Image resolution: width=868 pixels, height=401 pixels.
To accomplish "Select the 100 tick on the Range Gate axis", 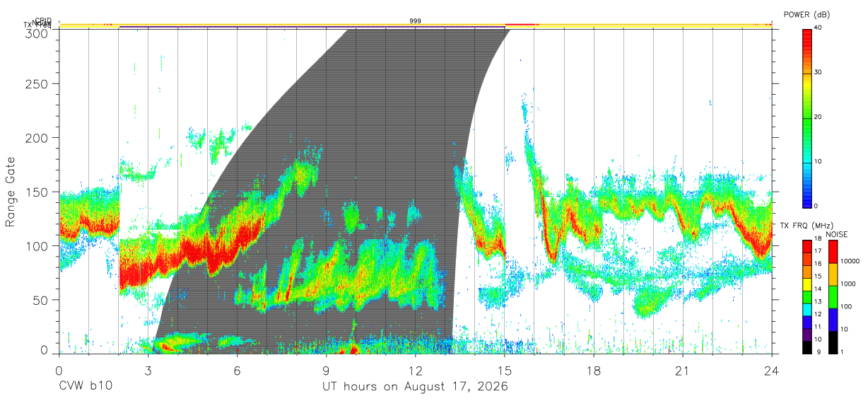I will tap(38, 245).
